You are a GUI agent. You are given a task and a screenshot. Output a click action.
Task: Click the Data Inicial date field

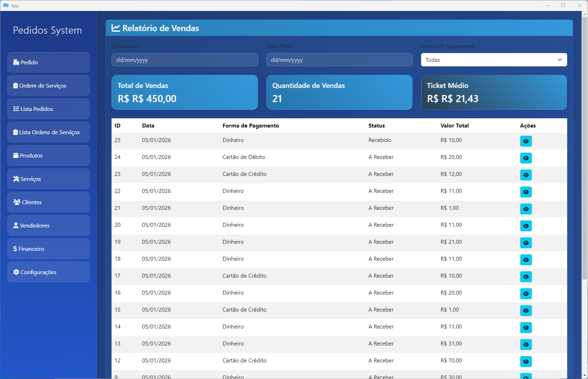tap(184, 60)
